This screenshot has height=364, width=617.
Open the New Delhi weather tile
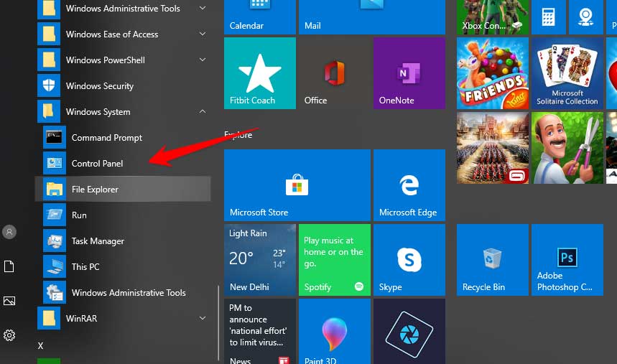[260, 260]
